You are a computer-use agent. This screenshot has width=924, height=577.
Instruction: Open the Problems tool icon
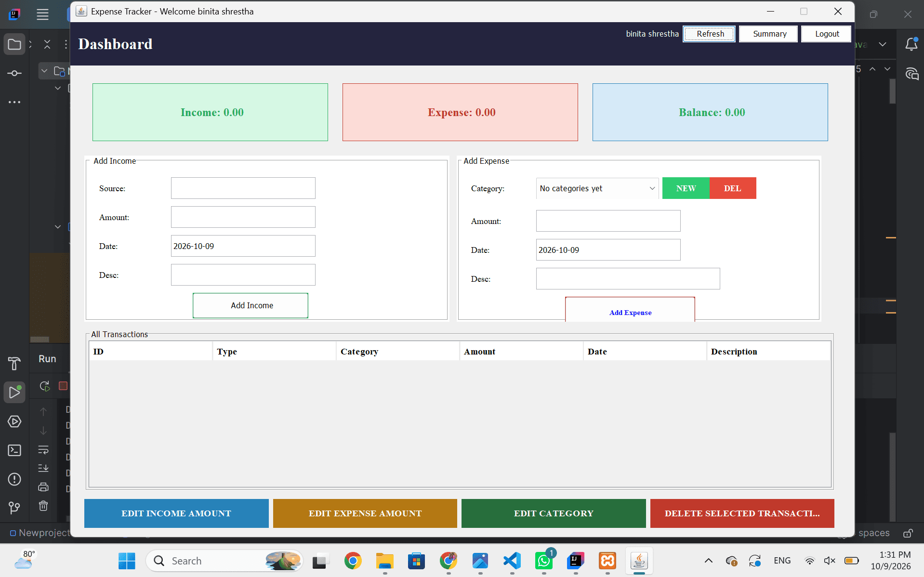tap(14, 479)
